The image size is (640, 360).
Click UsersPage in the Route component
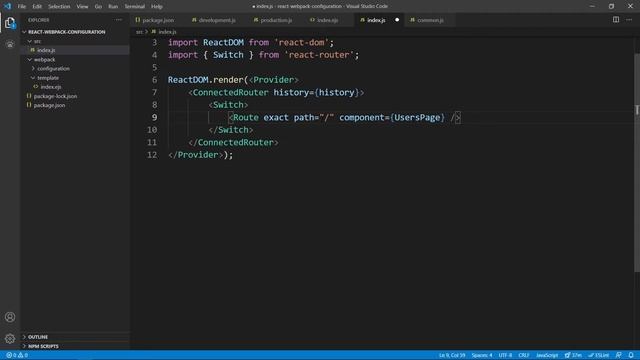coord(417,118)
